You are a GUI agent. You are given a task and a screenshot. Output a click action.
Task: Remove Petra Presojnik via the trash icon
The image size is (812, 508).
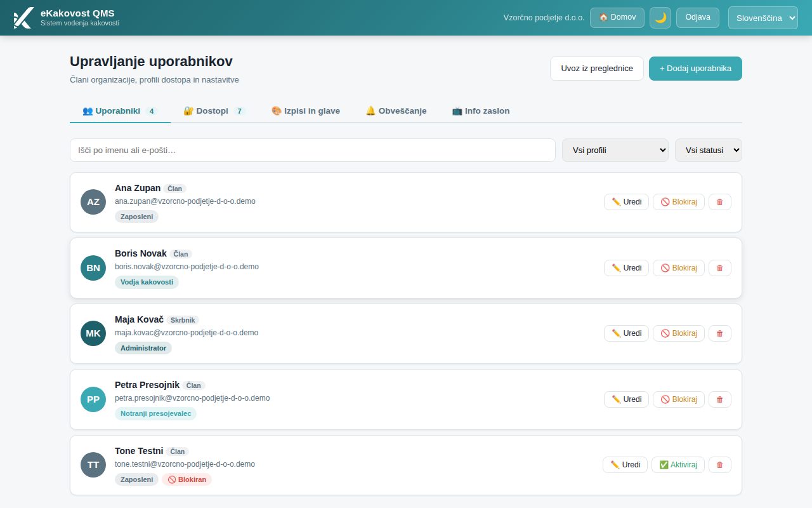(719, 399)
